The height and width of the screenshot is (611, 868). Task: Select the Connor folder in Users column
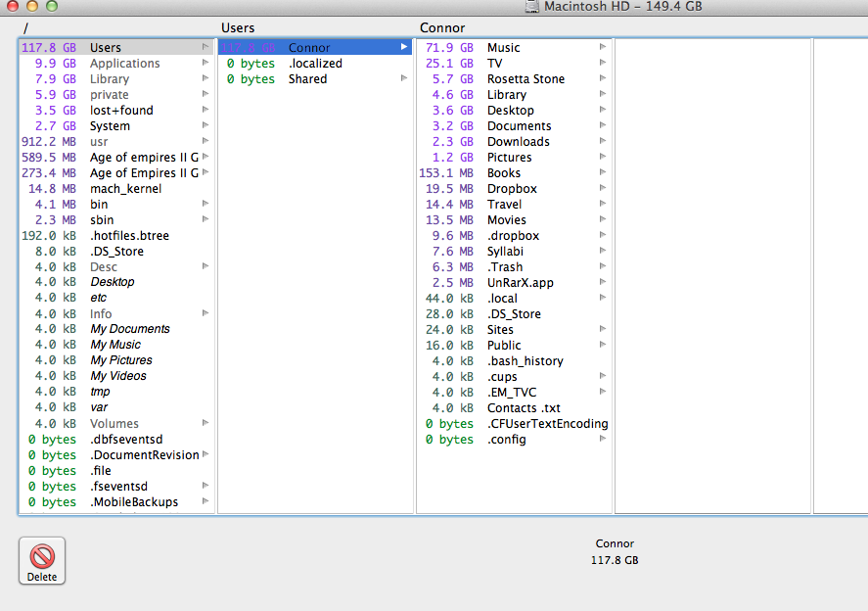(315, 48)
